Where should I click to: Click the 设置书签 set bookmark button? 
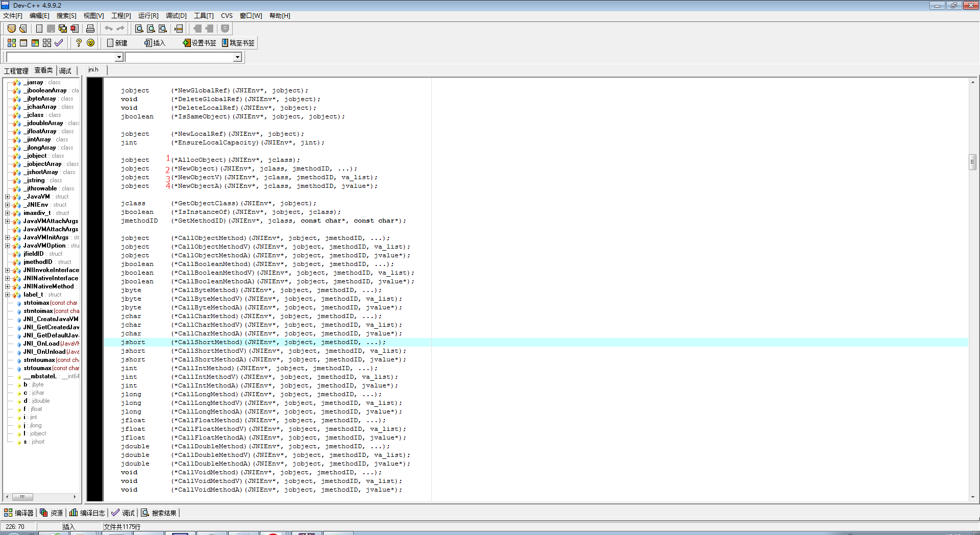point(200,43)
